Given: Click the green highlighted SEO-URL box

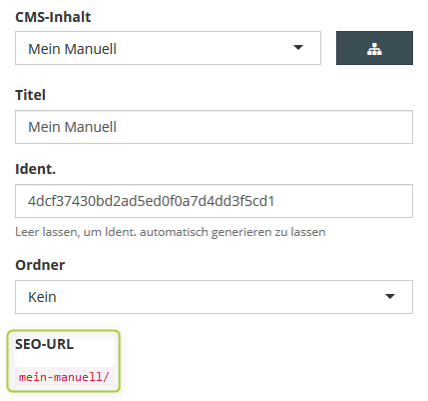Looking at the screenshot, I should [x=63, y=361].
